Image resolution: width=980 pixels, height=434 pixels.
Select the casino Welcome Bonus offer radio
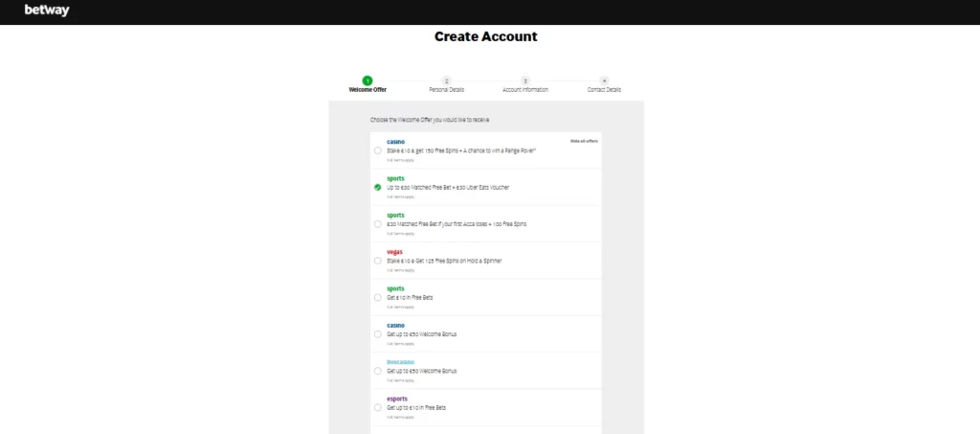377,334
